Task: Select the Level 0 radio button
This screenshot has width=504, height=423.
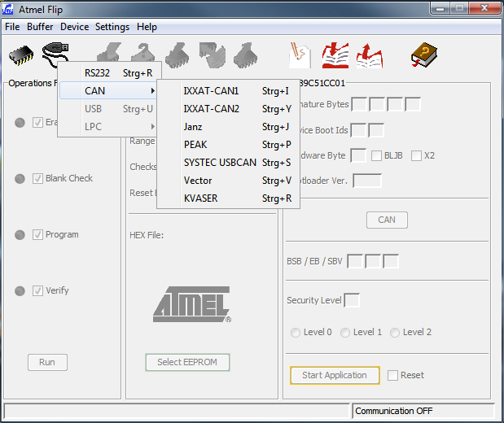Action: [x=296, y=333]
